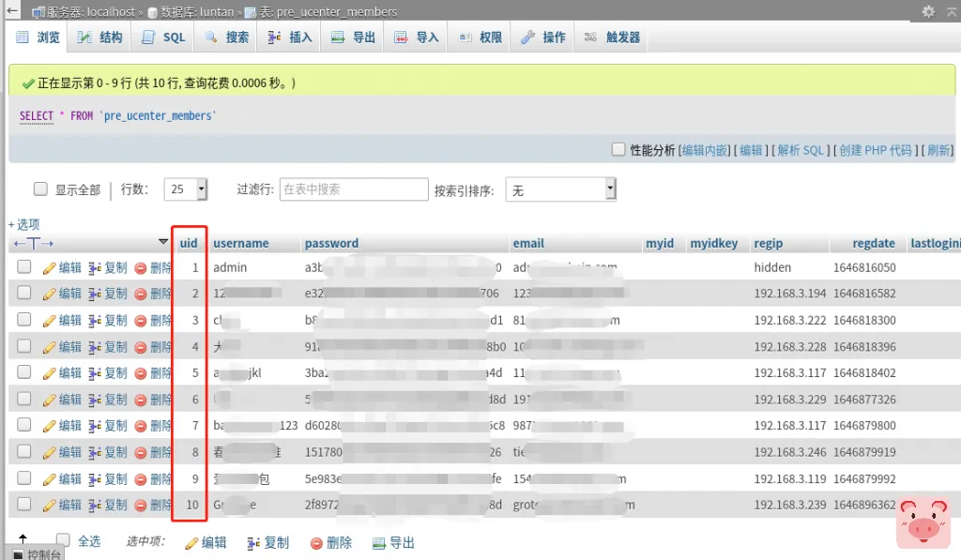This screenshot has width=961, height=560.
Task: Click regip cell 192.168.3.194
Action: click(x=789, y=294)
